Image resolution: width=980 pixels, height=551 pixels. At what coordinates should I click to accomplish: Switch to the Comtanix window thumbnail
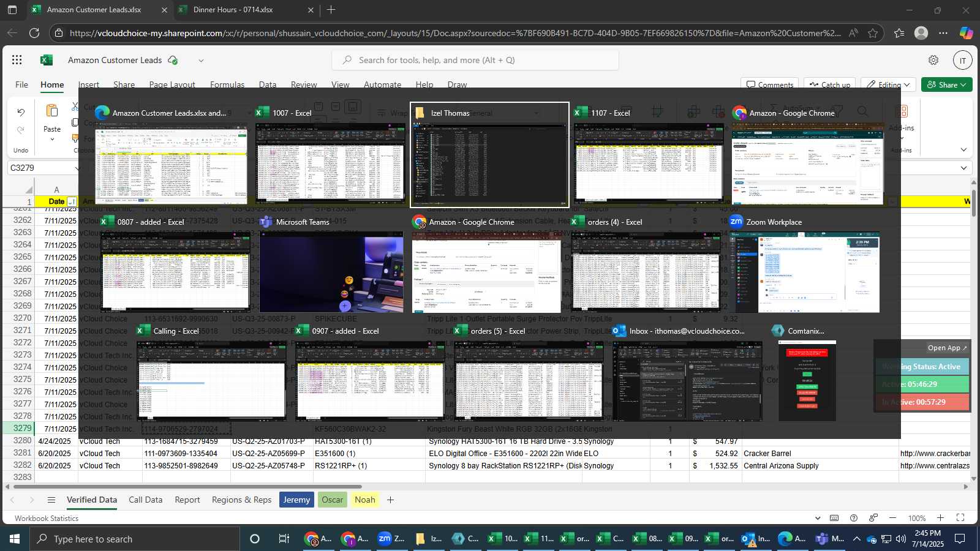[807, 381]
